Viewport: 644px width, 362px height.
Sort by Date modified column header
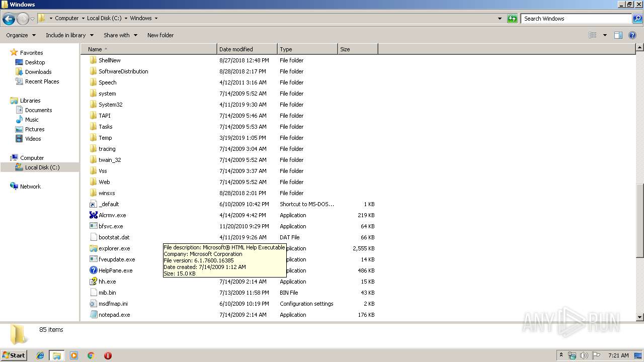(x=247, y=49)
